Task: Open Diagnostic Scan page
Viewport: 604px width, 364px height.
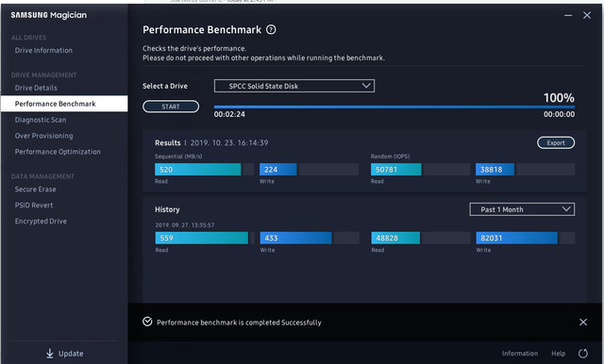Action: pos(41,120)
